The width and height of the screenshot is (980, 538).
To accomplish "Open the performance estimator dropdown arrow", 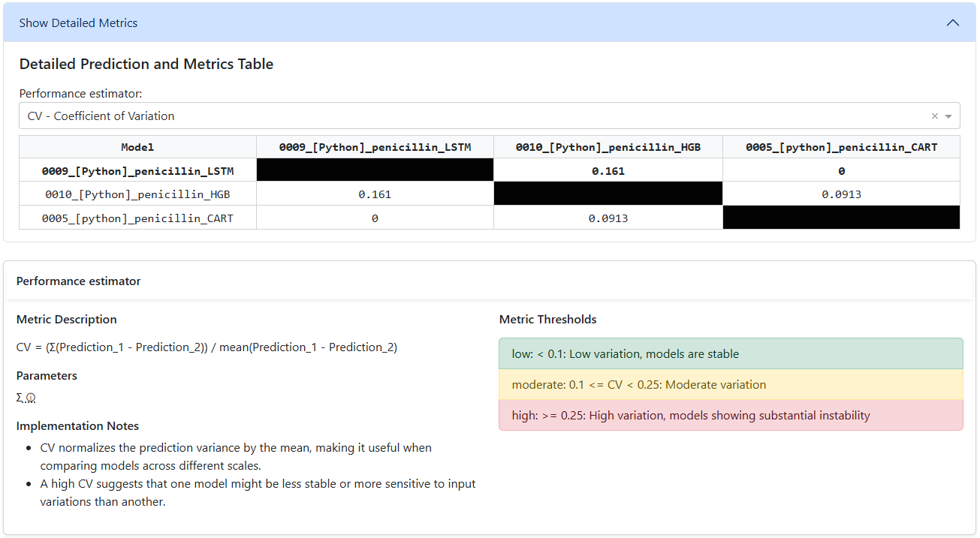I will (x=948, y=116).
